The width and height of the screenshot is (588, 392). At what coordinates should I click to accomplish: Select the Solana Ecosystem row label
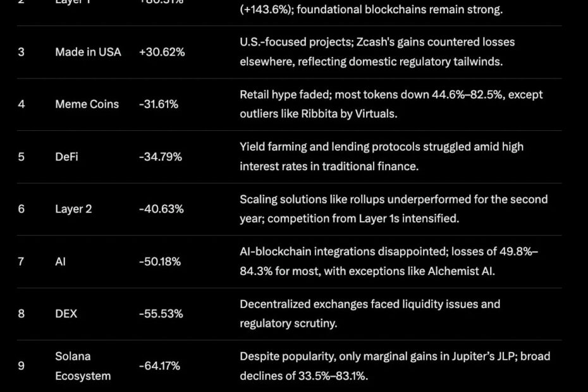(83, 365)
